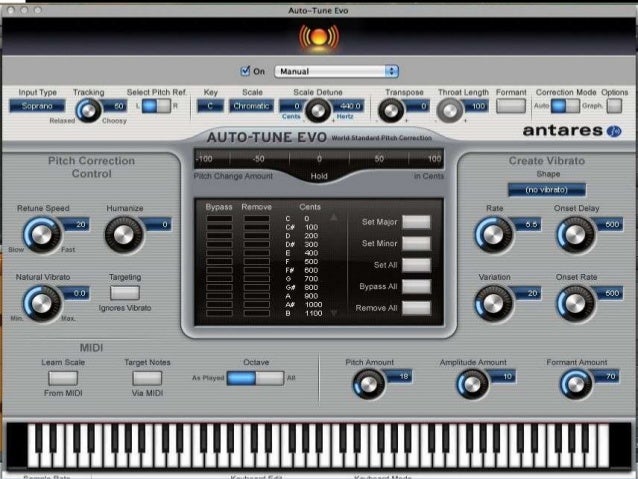Click the Amplitude Amount value 10
Image resolution: width=638 pixels, height=479 pixels.
click(503, 376)
